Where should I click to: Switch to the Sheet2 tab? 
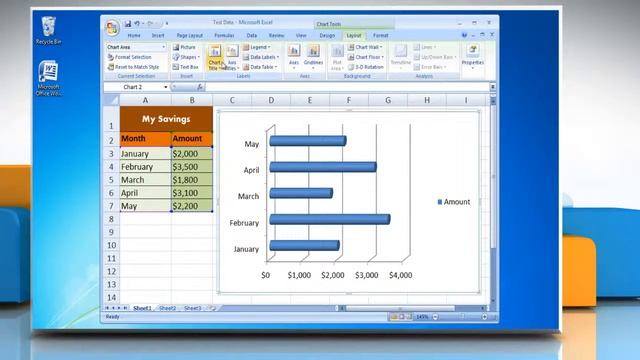click(167, 308)
